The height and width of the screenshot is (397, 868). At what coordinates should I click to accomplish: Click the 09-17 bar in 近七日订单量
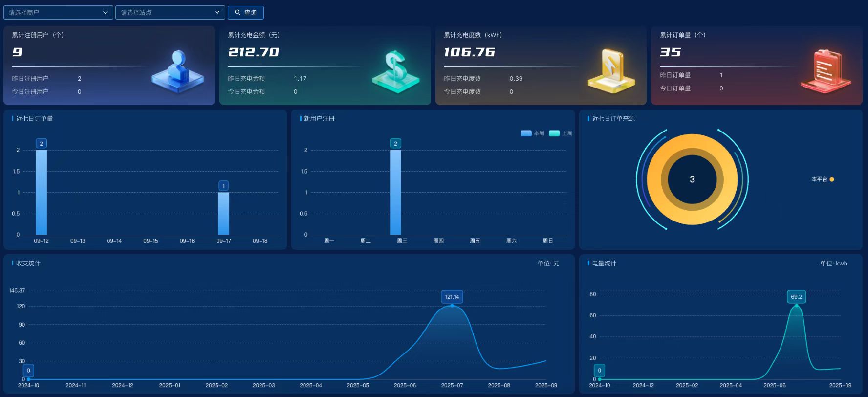223,213
